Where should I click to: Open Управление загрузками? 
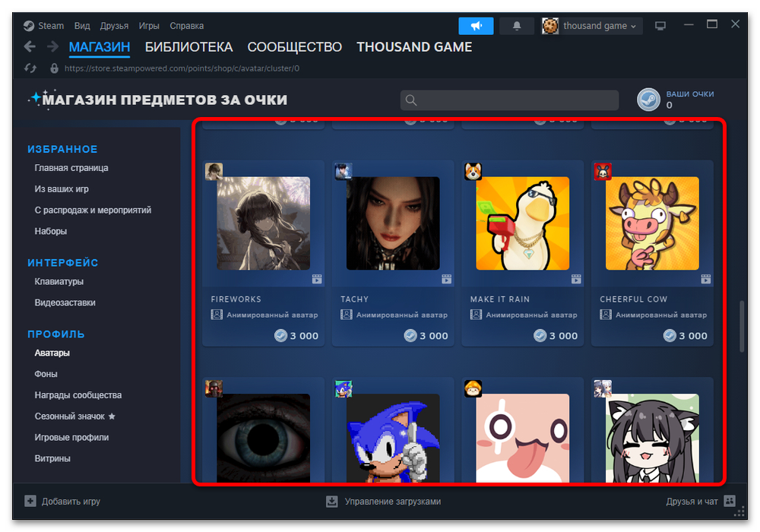[383, 501]
